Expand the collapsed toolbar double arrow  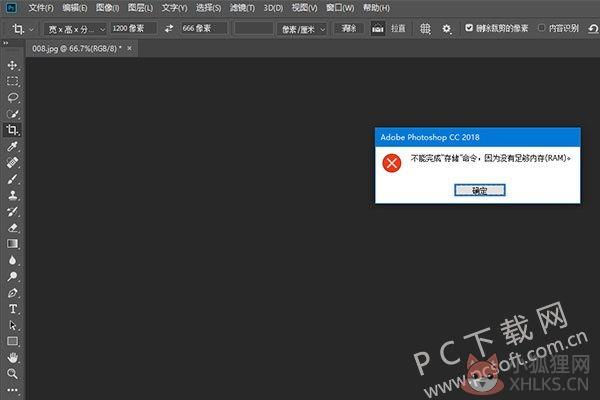5,43
